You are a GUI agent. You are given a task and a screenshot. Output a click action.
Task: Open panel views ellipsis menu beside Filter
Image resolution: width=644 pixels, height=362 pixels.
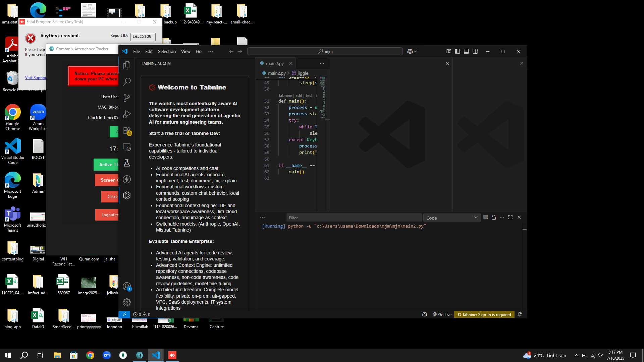[262, 217]
